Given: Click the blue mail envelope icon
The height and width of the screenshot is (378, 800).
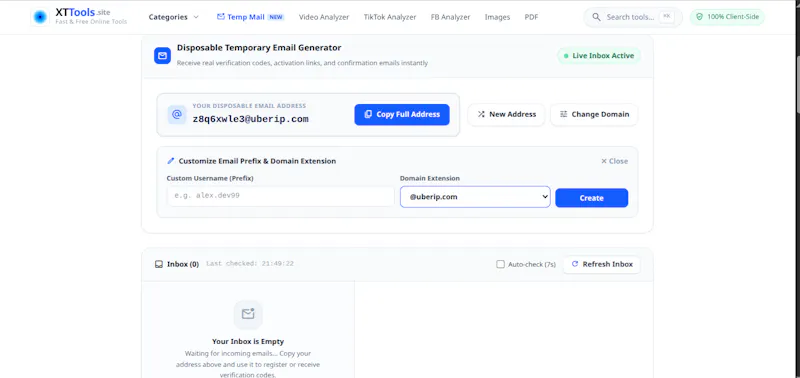Looking at the screenshot, I should 162,56.
